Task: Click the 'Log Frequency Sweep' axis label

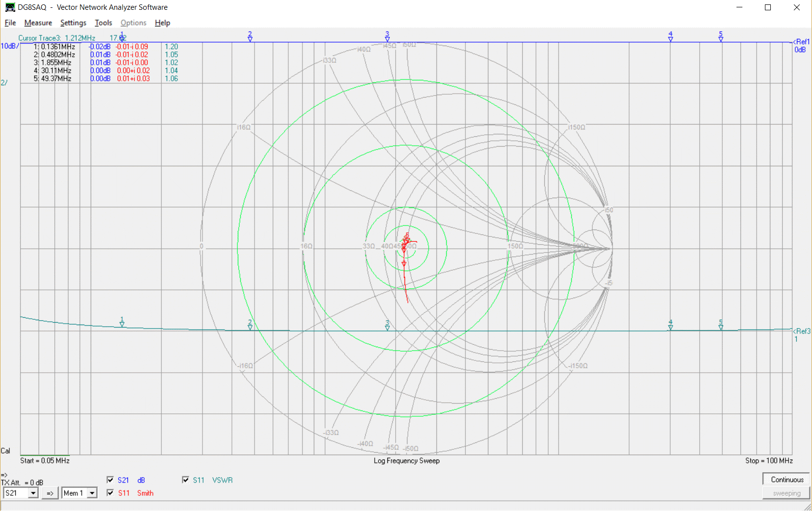Action: click(x=406, y=460)
